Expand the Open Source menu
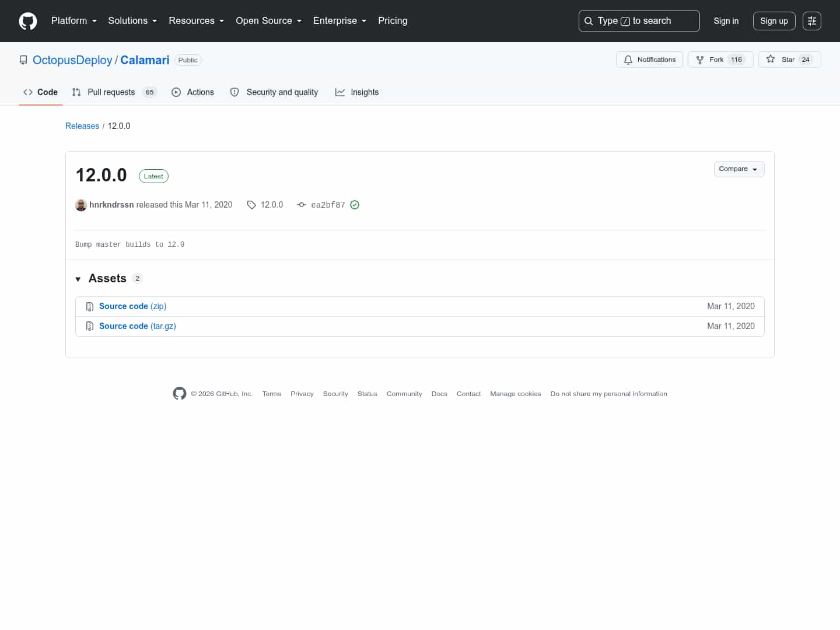The width and height of the screenshot is (840, 630). click(x=269, y=21)
